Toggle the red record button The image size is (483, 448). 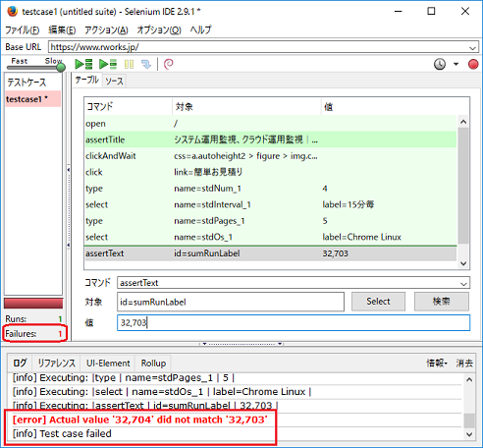click(473, 64)
